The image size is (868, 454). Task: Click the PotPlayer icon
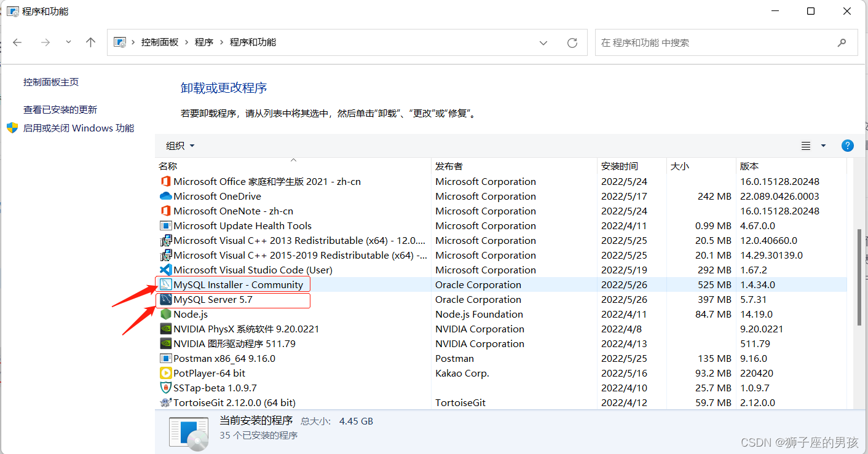click(165, 373)
